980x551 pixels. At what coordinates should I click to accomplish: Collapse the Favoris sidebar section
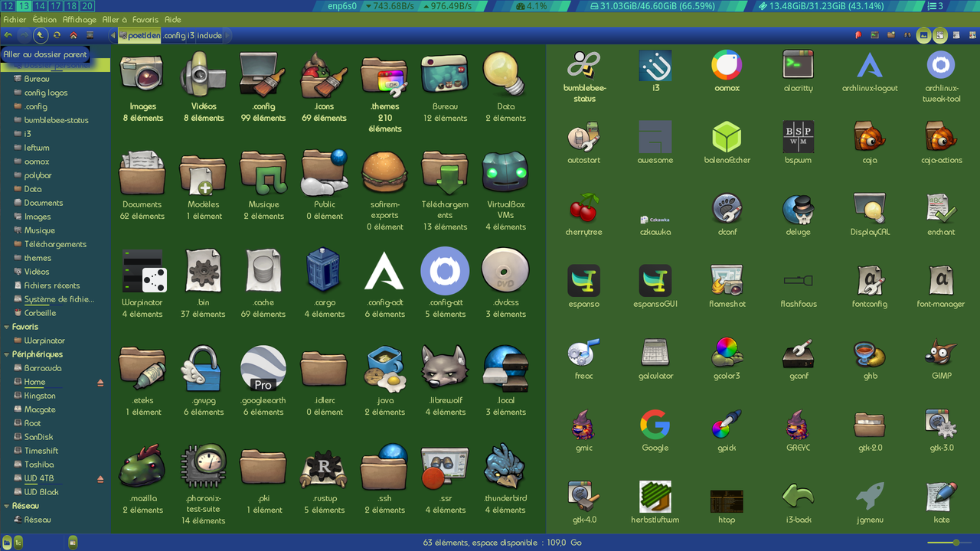coord(7,327)
